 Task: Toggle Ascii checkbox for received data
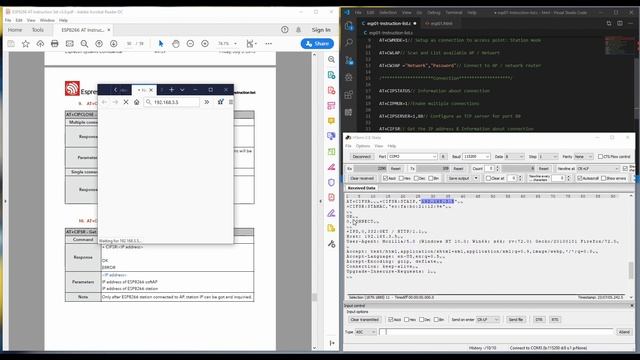coord(385,178)
